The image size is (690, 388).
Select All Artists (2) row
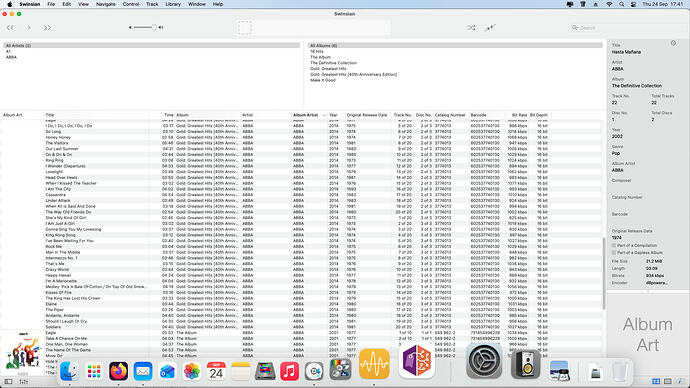click(x=151, y=45)
